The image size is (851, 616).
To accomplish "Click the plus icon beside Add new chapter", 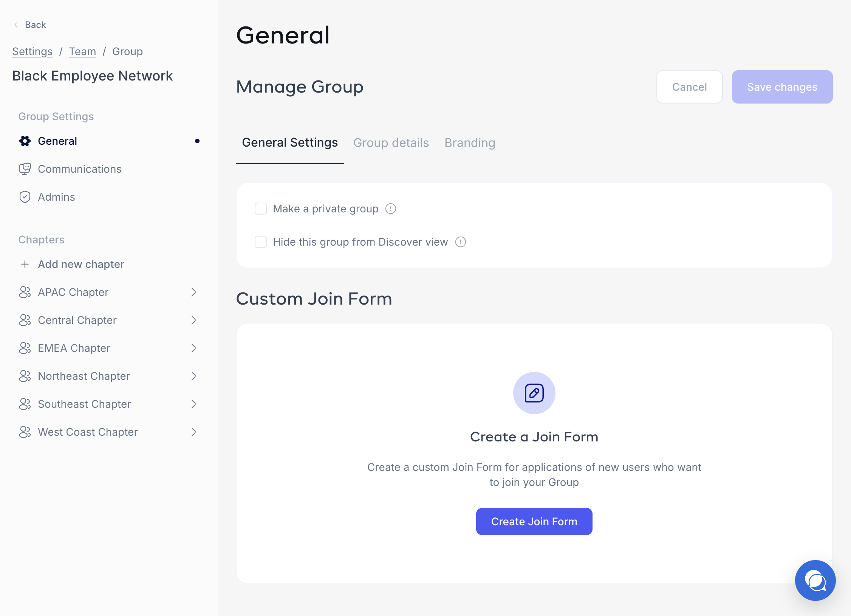I will (25, 264).
